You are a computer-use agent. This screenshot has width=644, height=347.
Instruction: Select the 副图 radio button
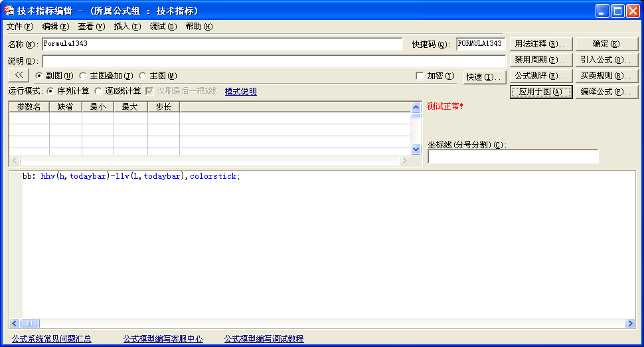click(39, 76)
